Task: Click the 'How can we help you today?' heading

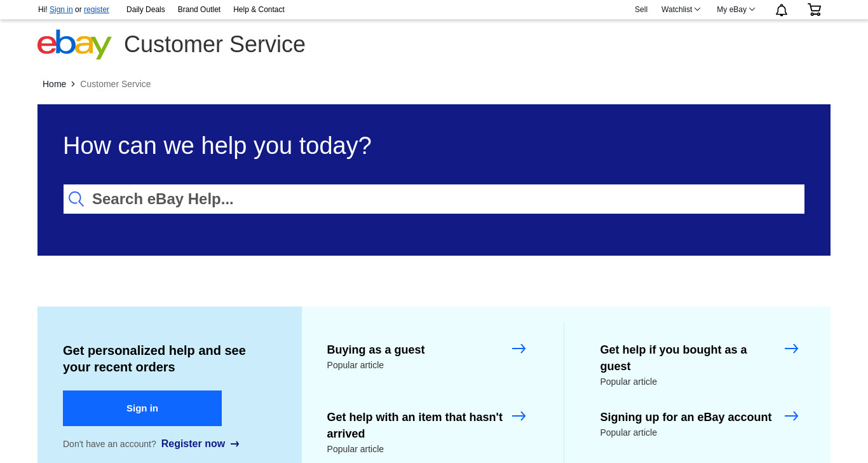Action: 217,146
